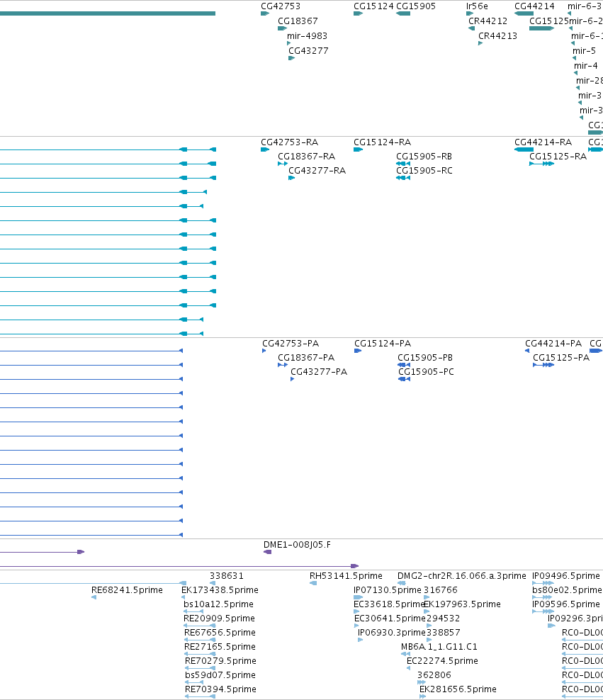Click the RH53141.5prime EST label
This screenshot has width=603, height=700.
coord(346,576)
